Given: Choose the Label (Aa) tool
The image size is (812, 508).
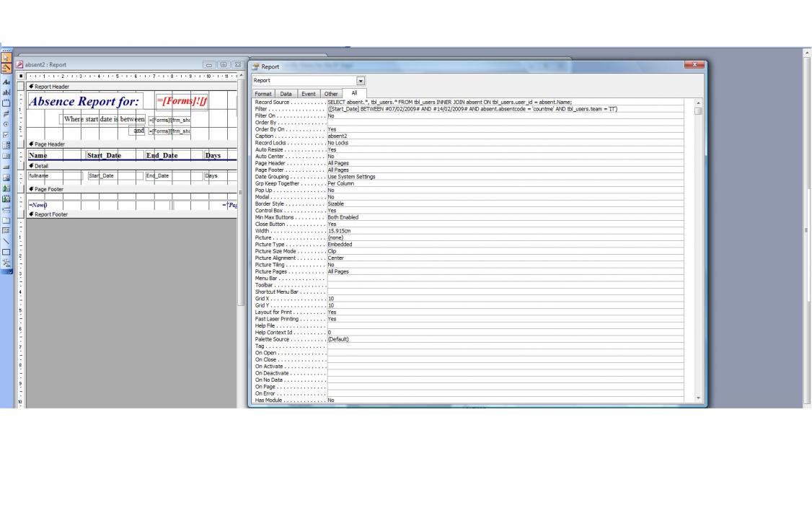Looking at the screenshot, I should click(6, 82).
